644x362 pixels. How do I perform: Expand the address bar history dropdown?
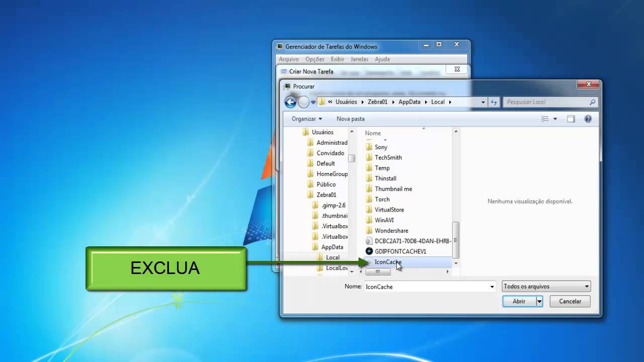[x=483, y=102]
